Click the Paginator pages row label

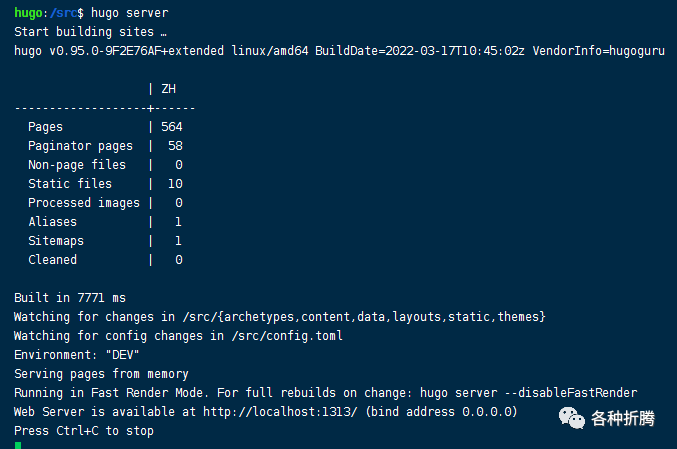pyautogui.click(x=80, y=146)
